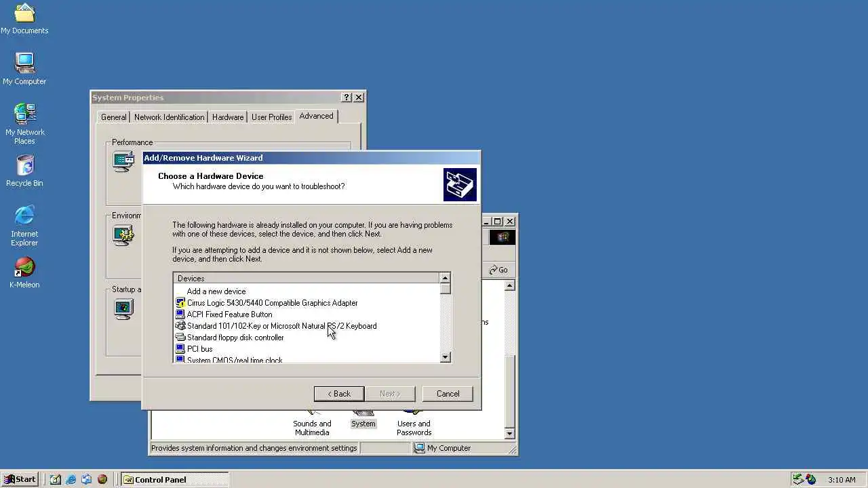Viewport: 868px width, 488px height.
Task: Click the Cancel button in the wizard
Action: coord(448,394)
